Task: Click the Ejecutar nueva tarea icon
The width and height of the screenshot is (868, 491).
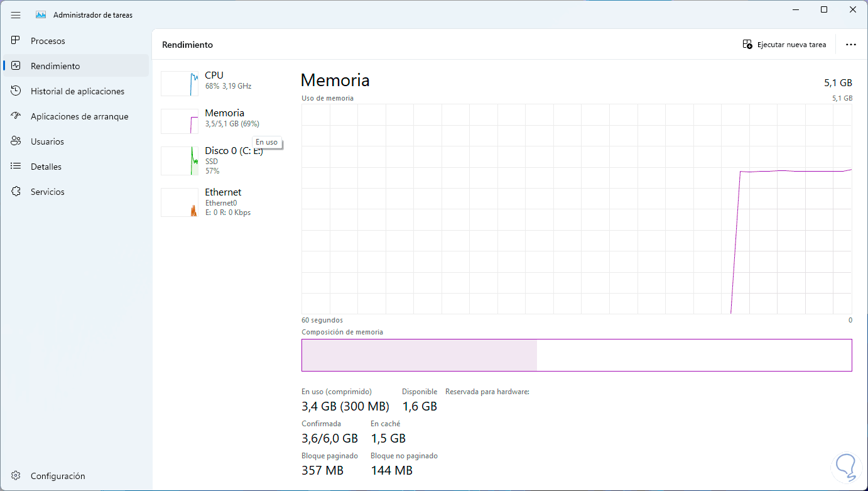Action: pyautogui.click(x=747, y=45)
